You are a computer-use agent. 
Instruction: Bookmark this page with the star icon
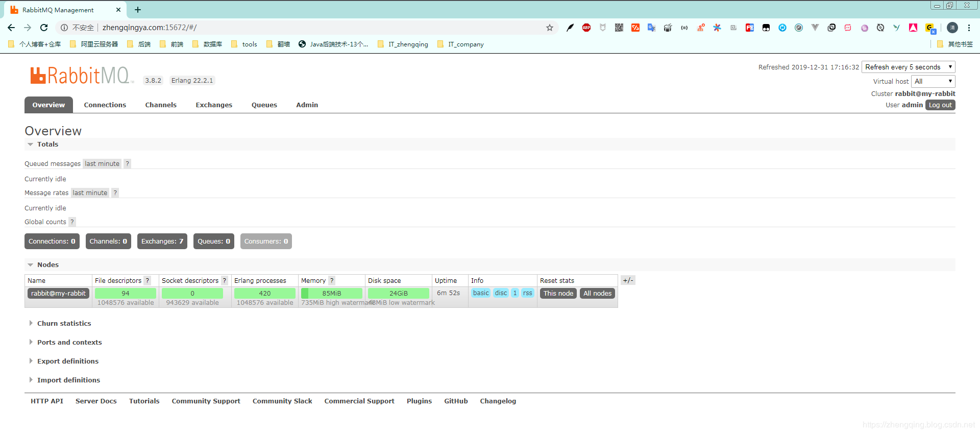550,28
